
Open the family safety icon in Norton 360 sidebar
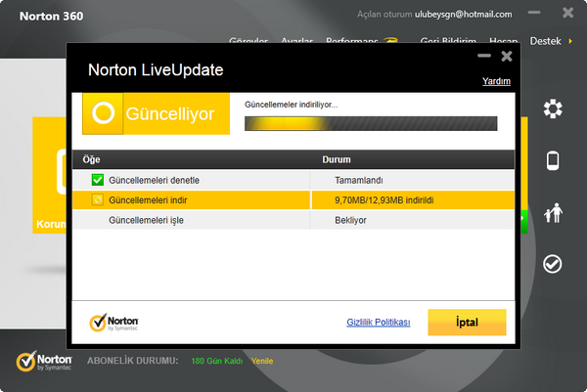tap(553, 213)
